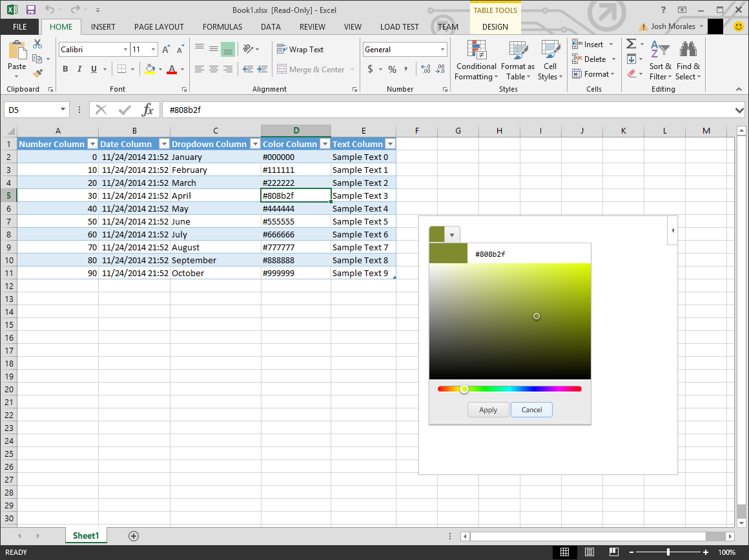This screenshot has height=560, width=749.
Task: Open Conditional Formatting options
Action: tap(476, 61)
